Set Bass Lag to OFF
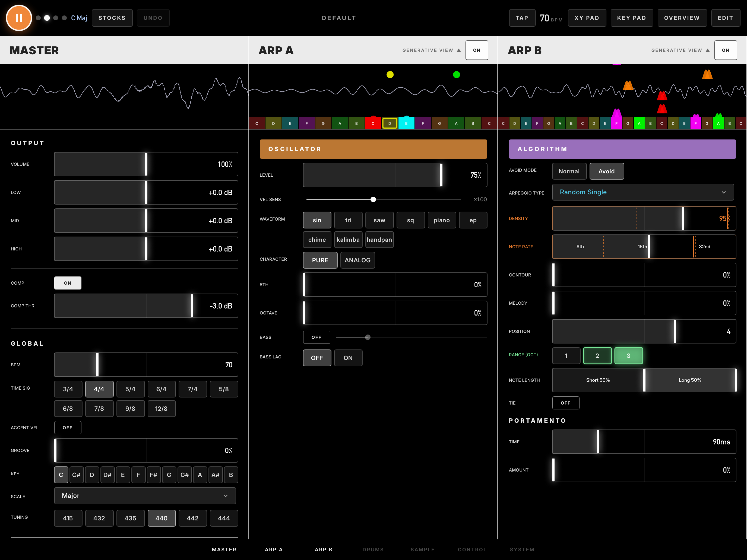Image resolution: width=747 pixels, height=560 pixels. click(x=317, y=358)
